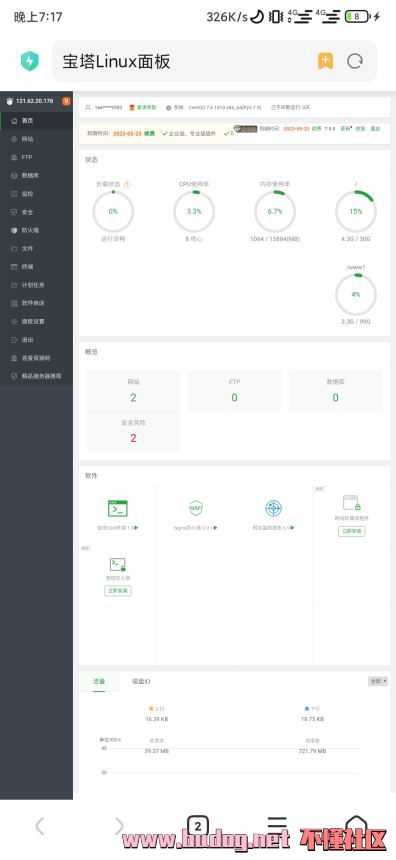Screen dimensions: 396x860
Task: Expand the 全部 network interface dropdown
Action: point(378,681)
